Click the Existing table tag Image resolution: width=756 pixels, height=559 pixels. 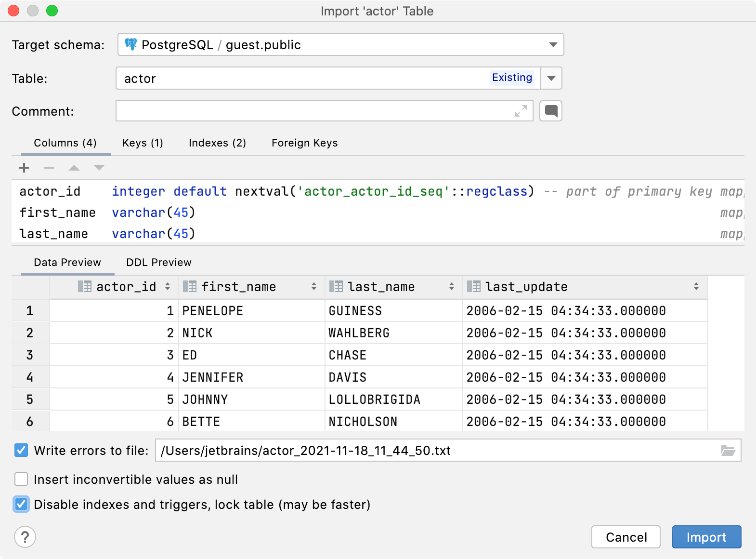click(512, 78)
